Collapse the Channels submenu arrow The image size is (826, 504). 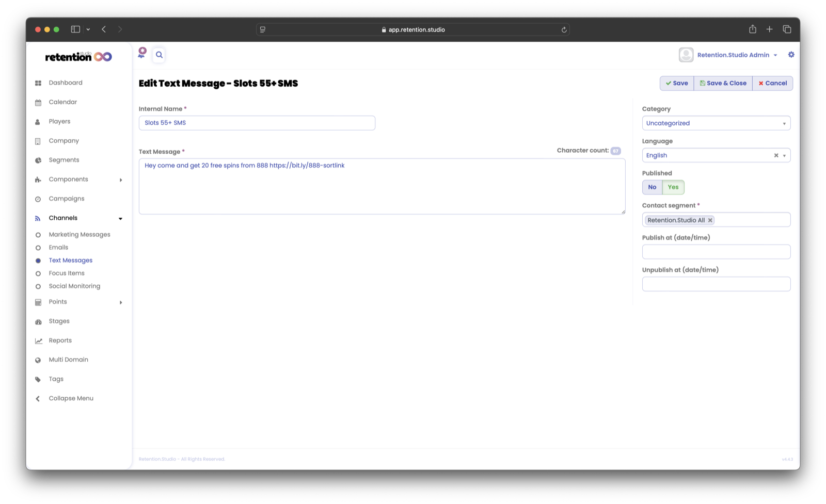click(x=121, y=219)
